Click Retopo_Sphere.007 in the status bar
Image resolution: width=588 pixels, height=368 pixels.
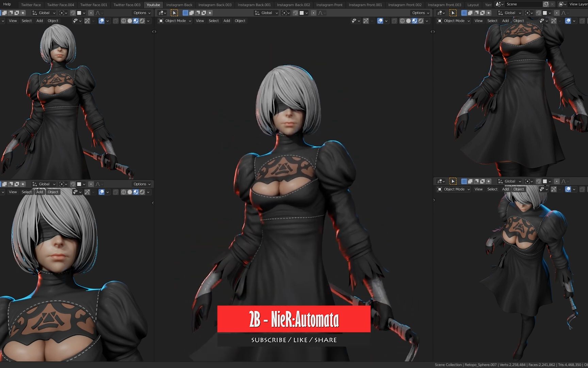(480, 365)
